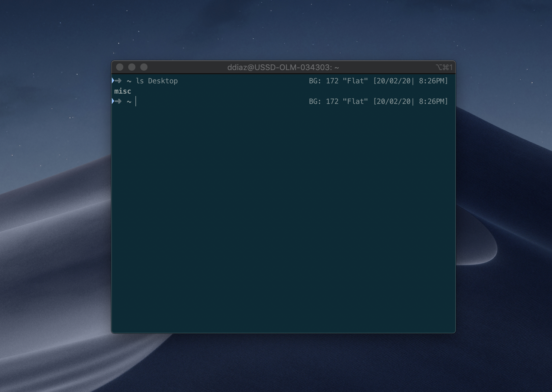Image resolution: width=552 pixels, height=392 pixels.
Task: Select the misc directory name in the output
Action: [x=123, y=91]
